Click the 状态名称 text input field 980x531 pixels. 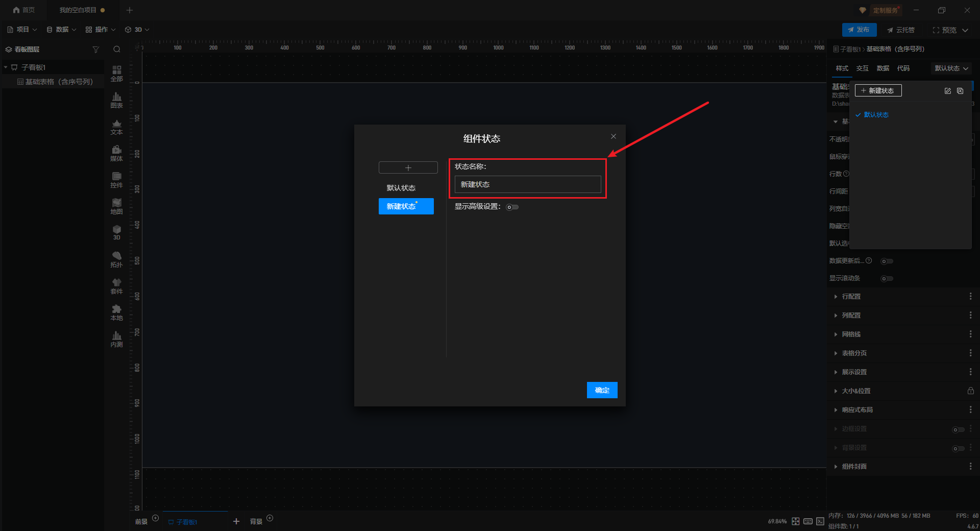(527, 184)
